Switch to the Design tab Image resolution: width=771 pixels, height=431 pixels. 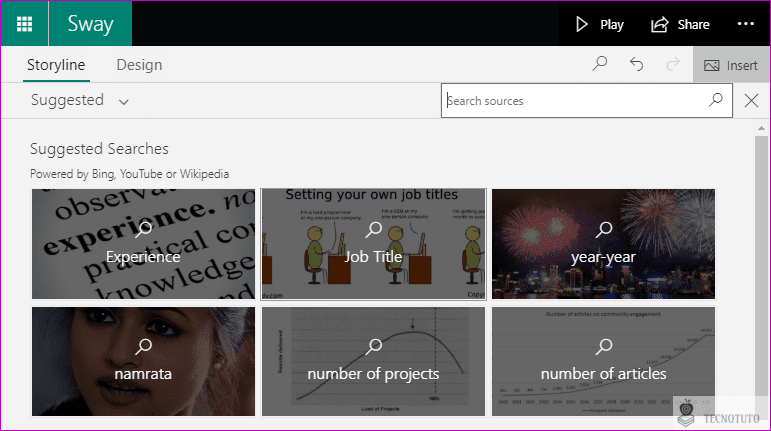[139, 65]
